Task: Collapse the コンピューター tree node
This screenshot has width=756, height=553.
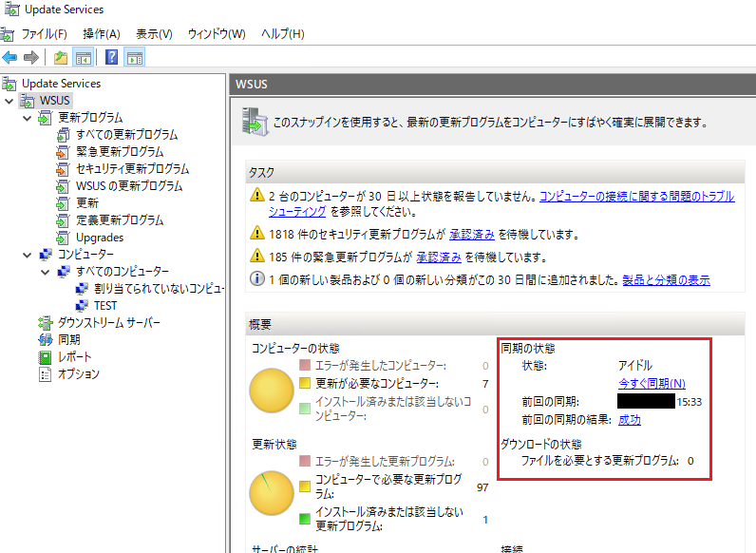Action: click(27, 256)
